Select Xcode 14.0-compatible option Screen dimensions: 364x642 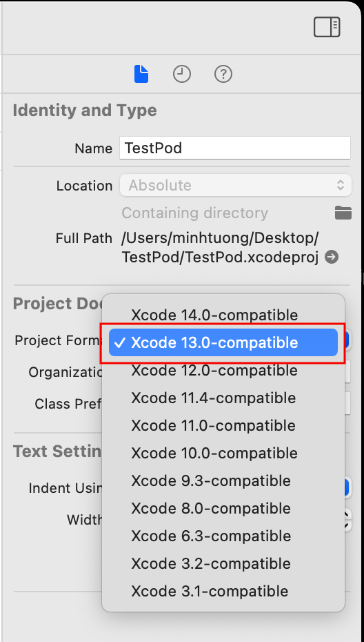tap(223, 315)
